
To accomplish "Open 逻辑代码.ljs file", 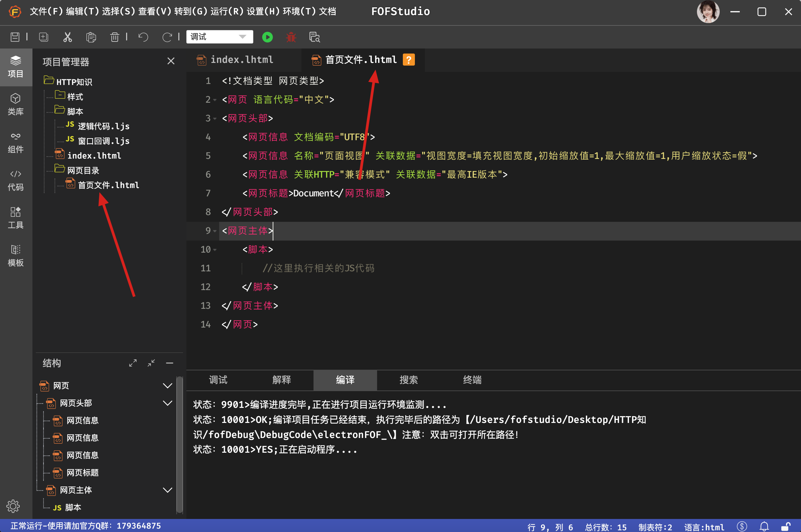I will [x=103, y=126].
